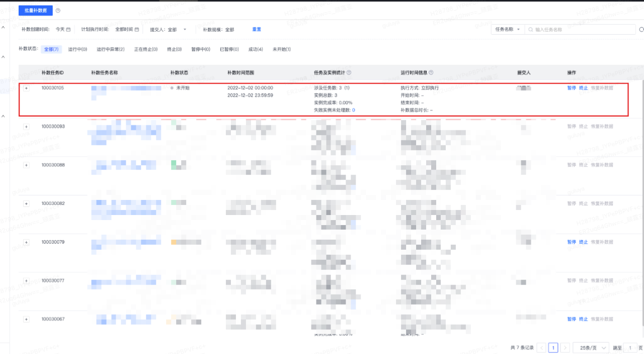
Task: Click the search magnifier icon in task search
Action: tap(530, 30)
